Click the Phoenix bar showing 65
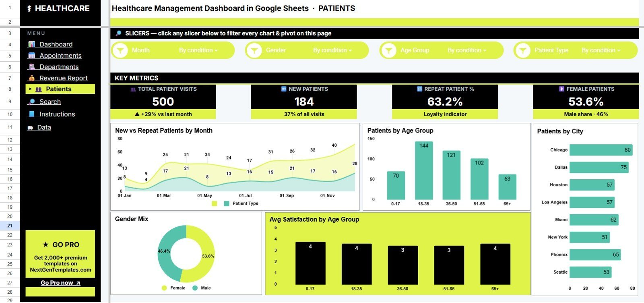 coord(595,255)
